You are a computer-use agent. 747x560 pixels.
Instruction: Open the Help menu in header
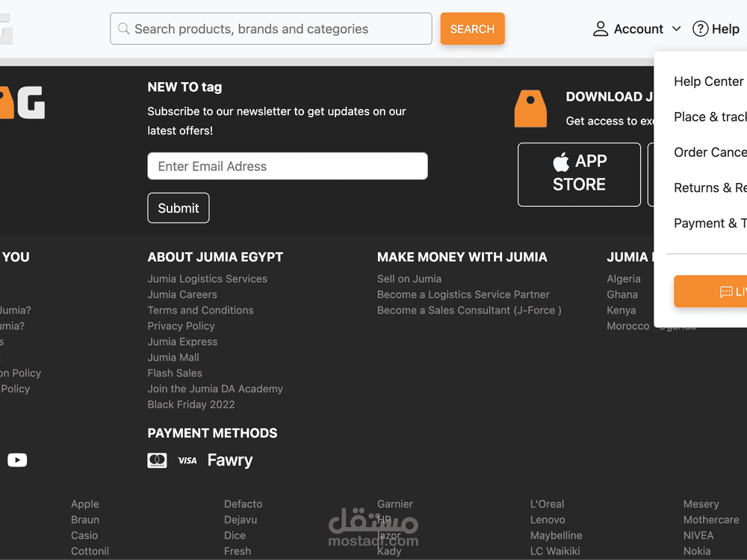coord(716,28)
